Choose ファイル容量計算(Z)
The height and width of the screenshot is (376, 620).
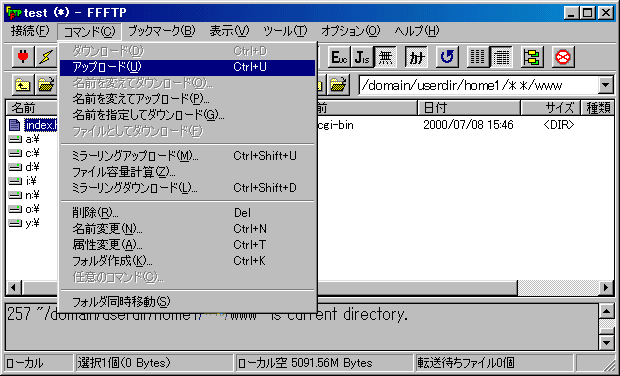pos(187,172)
